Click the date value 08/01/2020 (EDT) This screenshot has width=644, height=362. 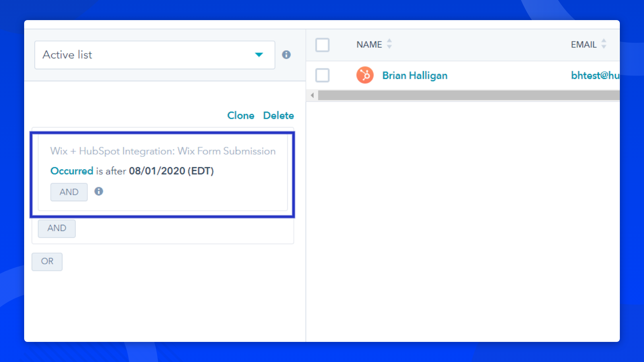[x=171, y=171]
